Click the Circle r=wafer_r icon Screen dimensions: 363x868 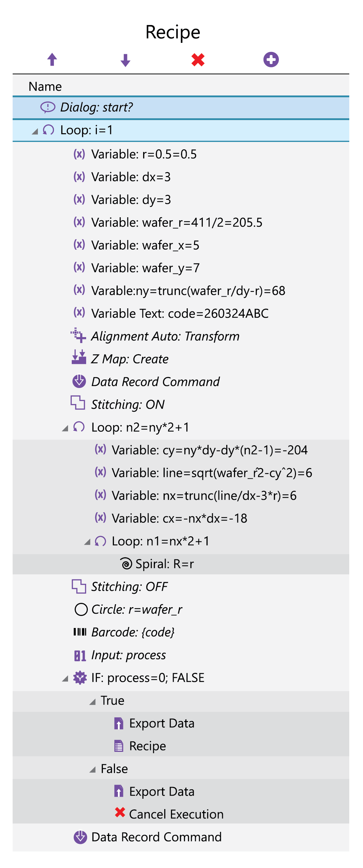[x=81, y=609]
